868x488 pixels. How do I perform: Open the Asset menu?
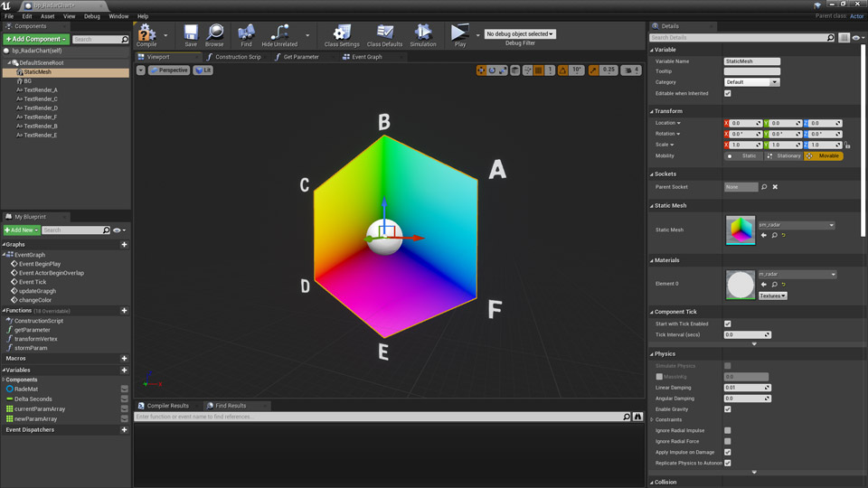click(x=48, y=16)
